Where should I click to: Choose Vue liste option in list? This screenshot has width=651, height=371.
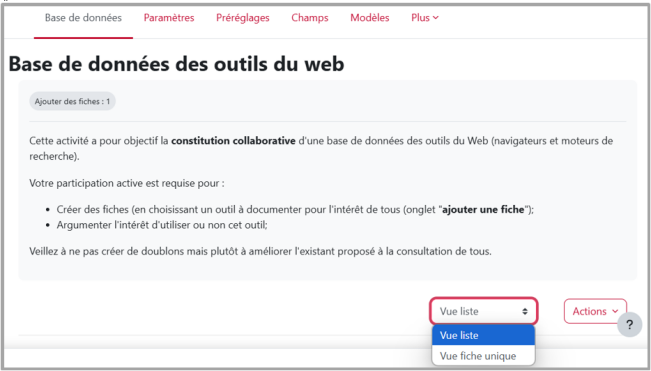(483, 335)
